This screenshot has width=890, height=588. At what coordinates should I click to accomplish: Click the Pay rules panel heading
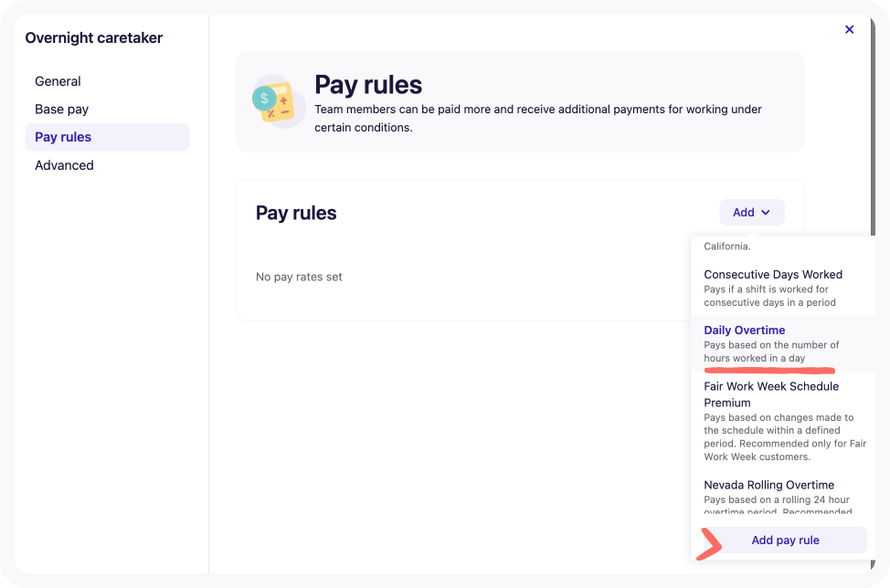(296, 212)
